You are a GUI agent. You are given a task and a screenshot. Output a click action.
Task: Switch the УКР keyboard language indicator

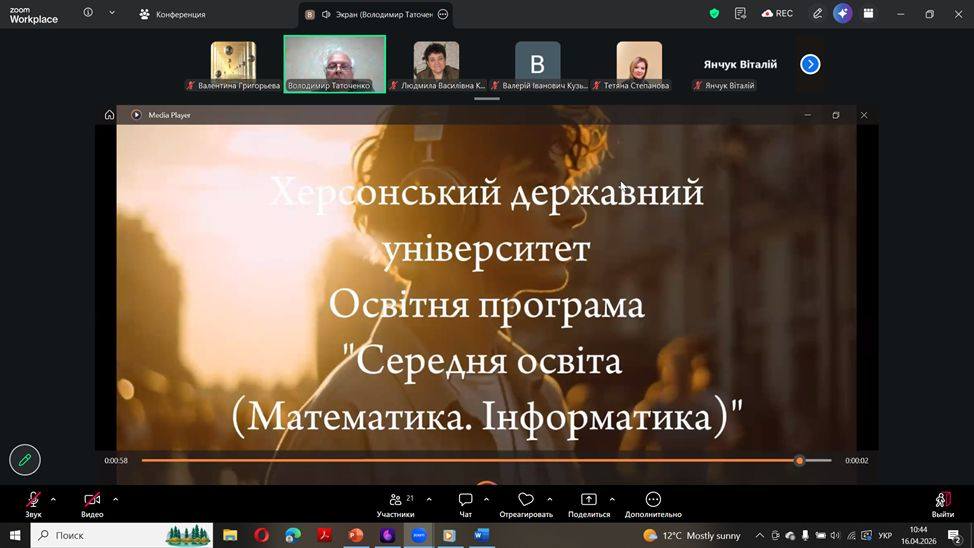coord(885,535)
